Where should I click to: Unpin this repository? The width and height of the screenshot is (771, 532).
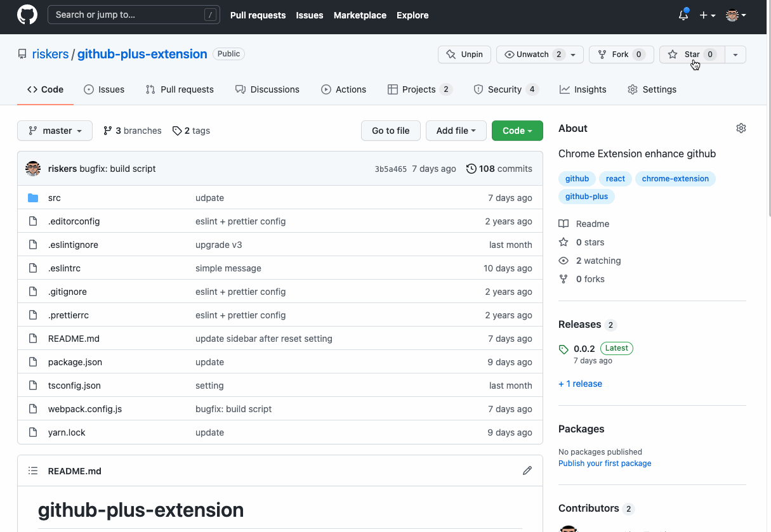tap(465, 55)
